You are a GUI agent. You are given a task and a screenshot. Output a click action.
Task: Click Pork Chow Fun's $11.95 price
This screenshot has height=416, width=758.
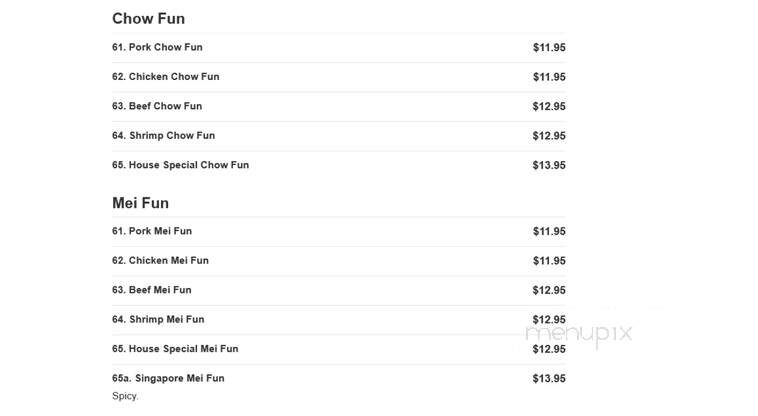(x=549, y=47)
